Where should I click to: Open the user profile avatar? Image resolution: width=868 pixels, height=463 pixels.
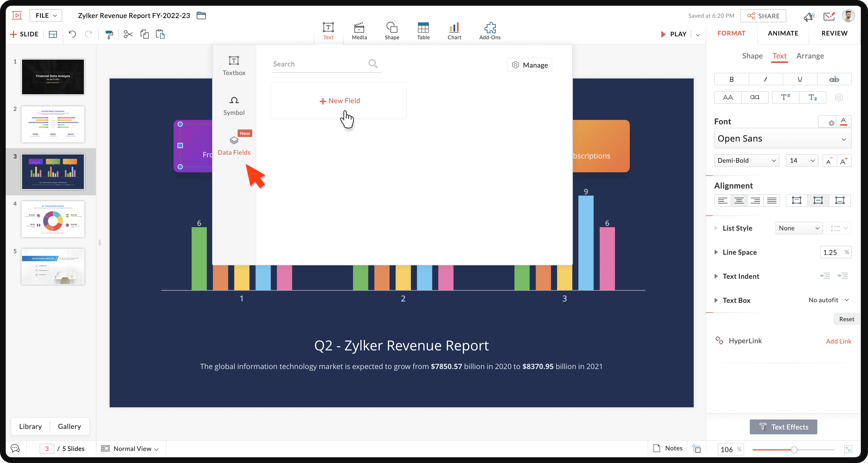point(848,15)
